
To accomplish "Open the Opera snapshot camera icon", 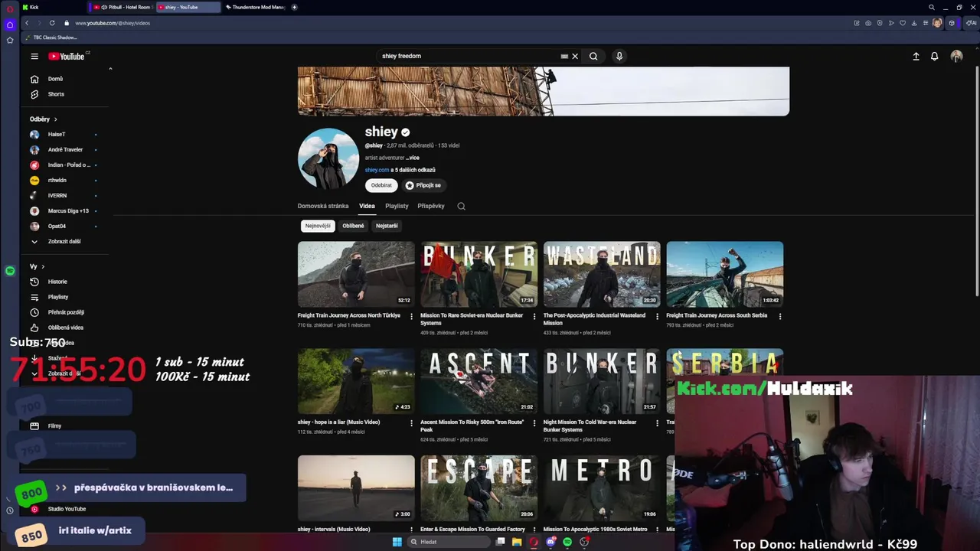I will pos(868,23).
